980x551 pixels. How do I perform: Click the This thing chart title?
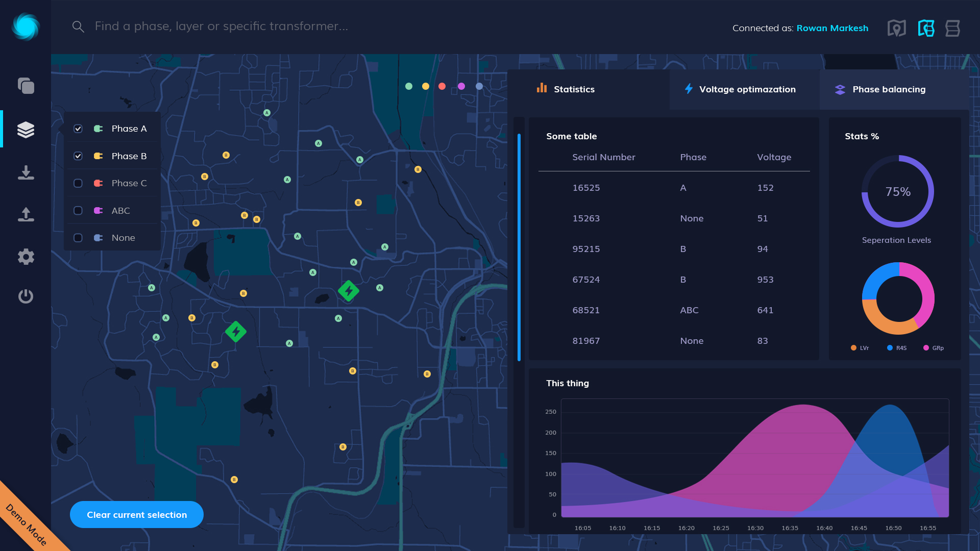point(567,383)
